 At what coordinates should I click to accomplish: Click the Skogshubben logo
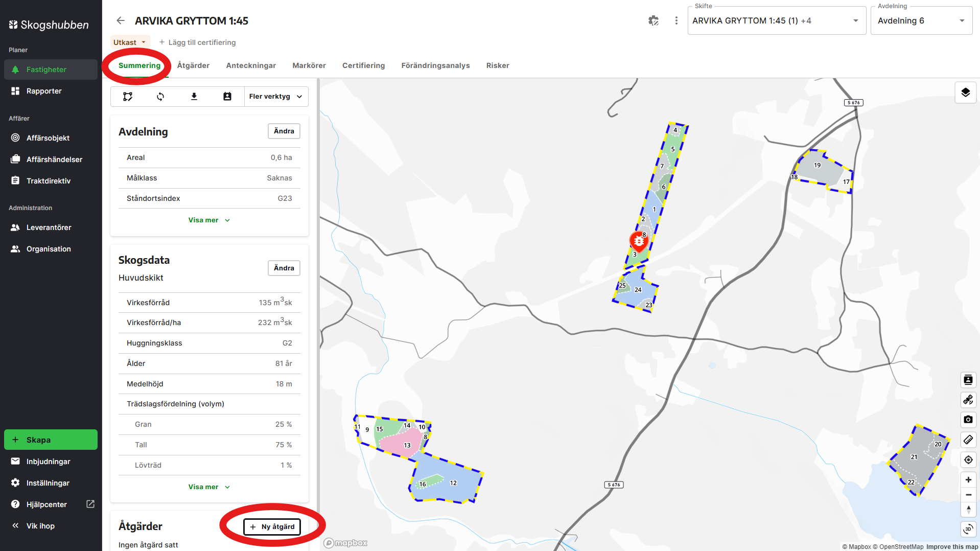49,25
